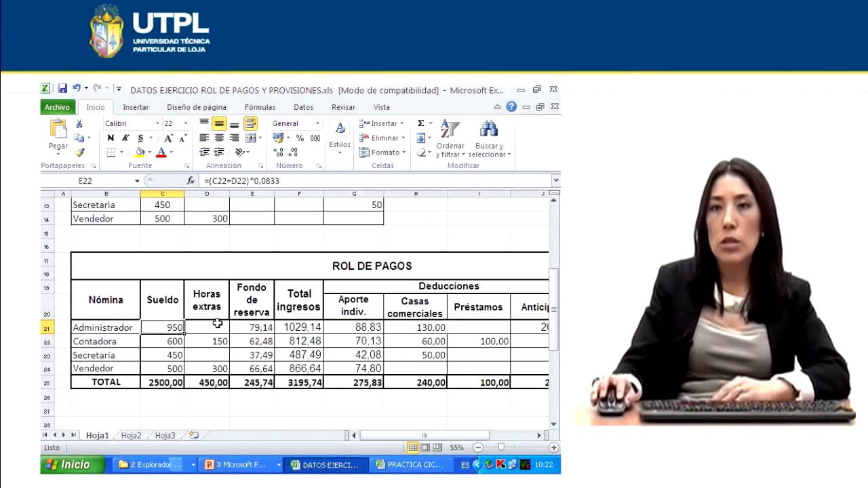
Task: Select cell with value 1029,14
Action: pyautogui.click(x=299, y=327)
